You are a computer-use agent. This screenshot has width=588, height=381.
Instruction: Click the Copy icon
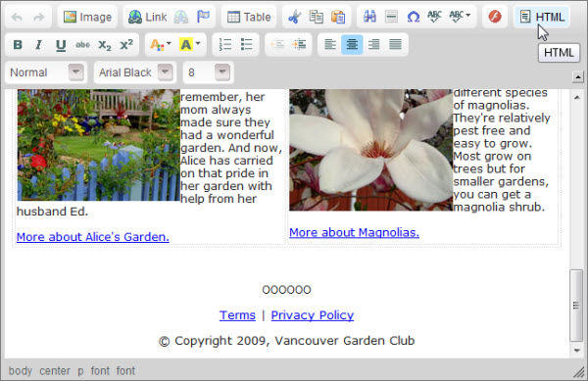317,18
